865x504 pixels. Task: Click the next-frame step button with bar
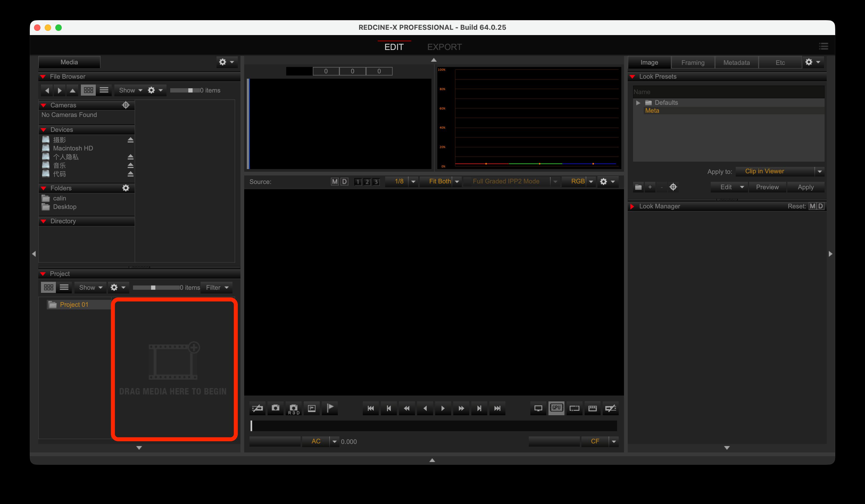pyautogui.click(x=479, y=408)
